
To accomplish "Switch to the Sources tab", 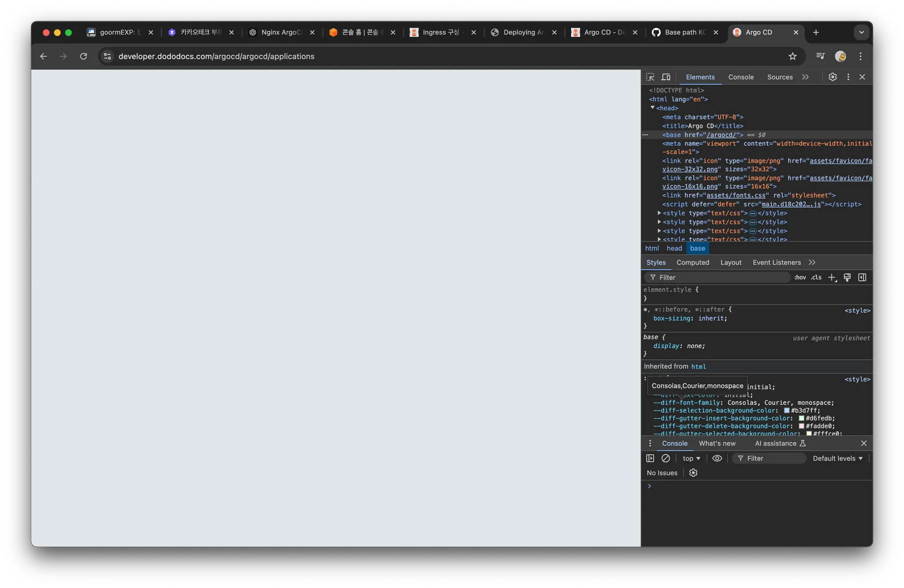I will click(780, 77).
